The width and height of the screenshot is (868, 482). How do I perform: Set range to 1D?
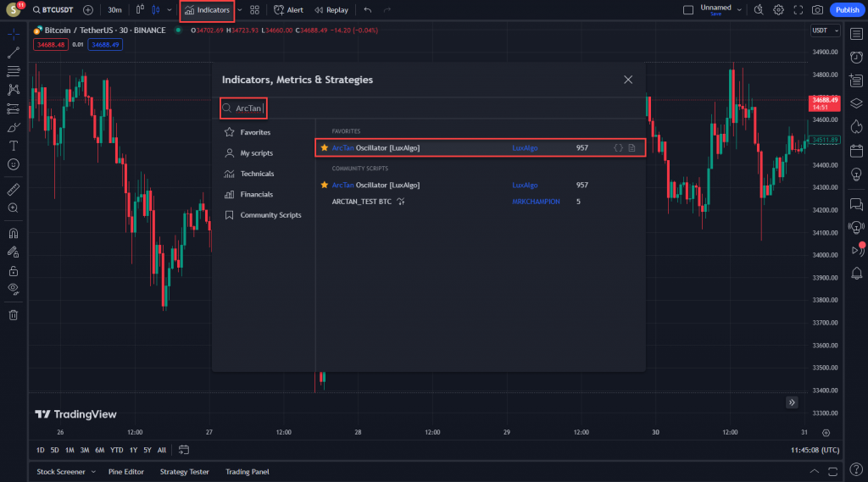pos(41,450)
